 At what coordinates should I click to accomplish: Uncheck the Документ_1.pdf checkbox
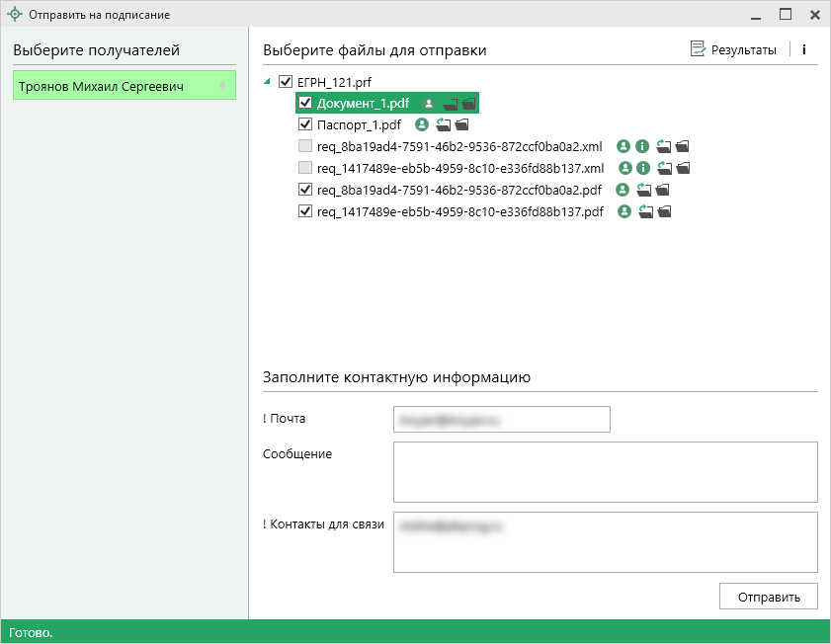[x=305, y=103]
